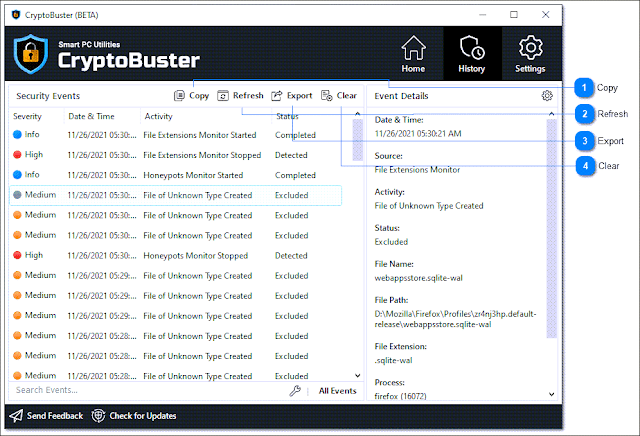Click the CryptoBuster shield logo
Image resolution: width=640 pixels, height=436 pixels.
30,55
